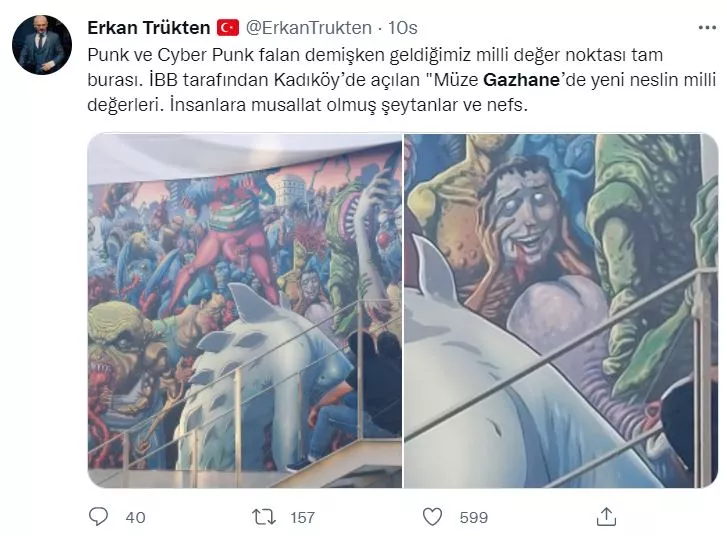Viewport: 727px width, 536px height.
Task: Like the tweet with heart icon
Action: pos(432,517)
